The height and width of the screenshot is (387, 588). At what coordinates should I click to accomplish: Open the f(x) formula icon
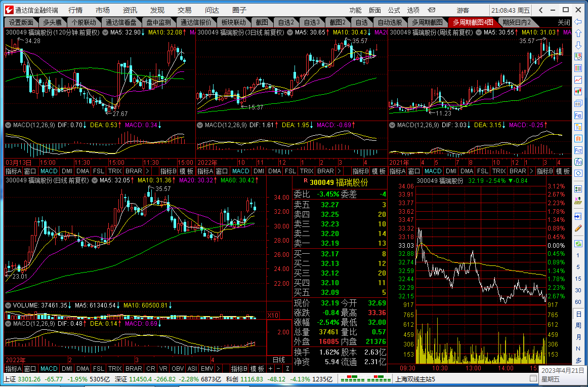[x=578, y=162]
